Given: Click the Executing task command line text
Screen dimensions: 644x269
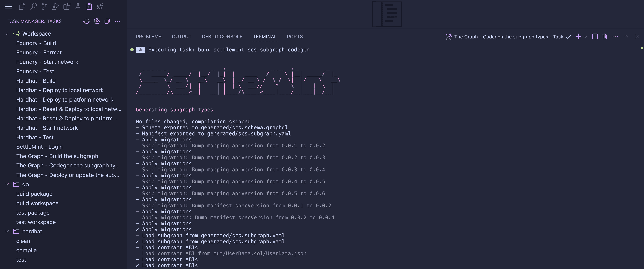Looking at the screenshot, I should click(x=229, y=50).
